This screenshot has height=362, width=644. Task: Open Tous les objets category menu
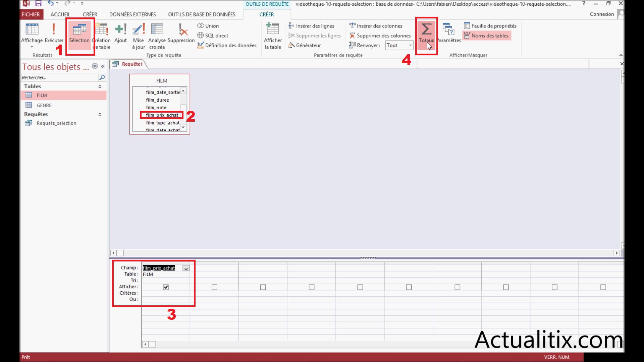coord(95,66)
